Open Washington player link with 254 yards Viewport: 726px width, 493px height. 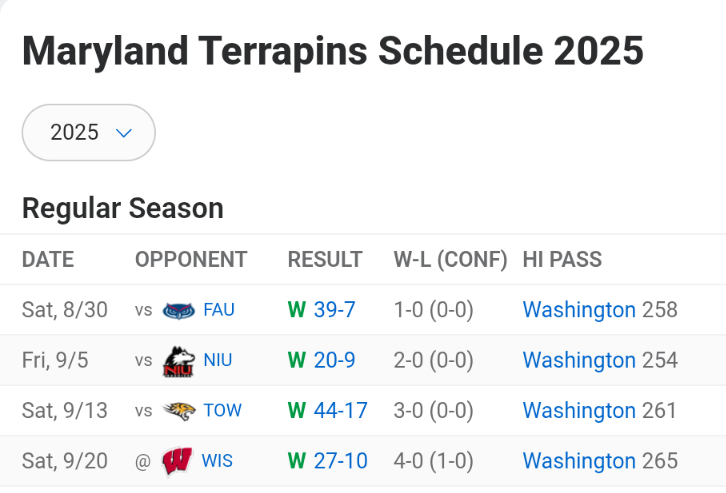pyautogui.click(x=579, y=360)
